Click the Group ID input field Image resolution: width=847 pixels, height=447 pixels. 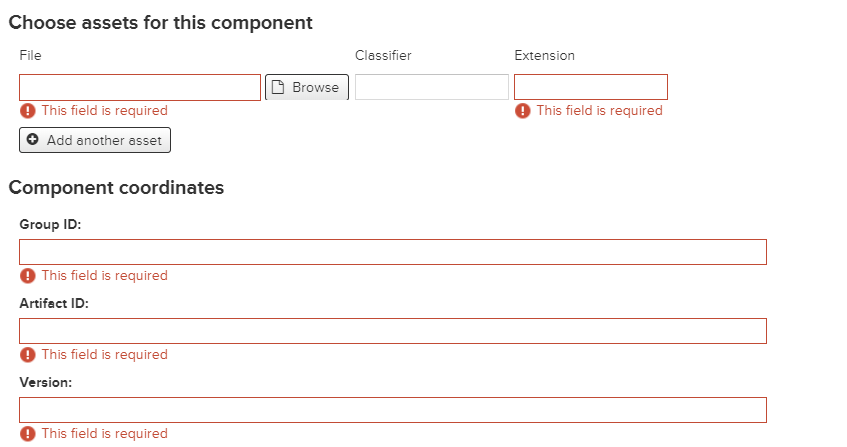coord(393,252)
